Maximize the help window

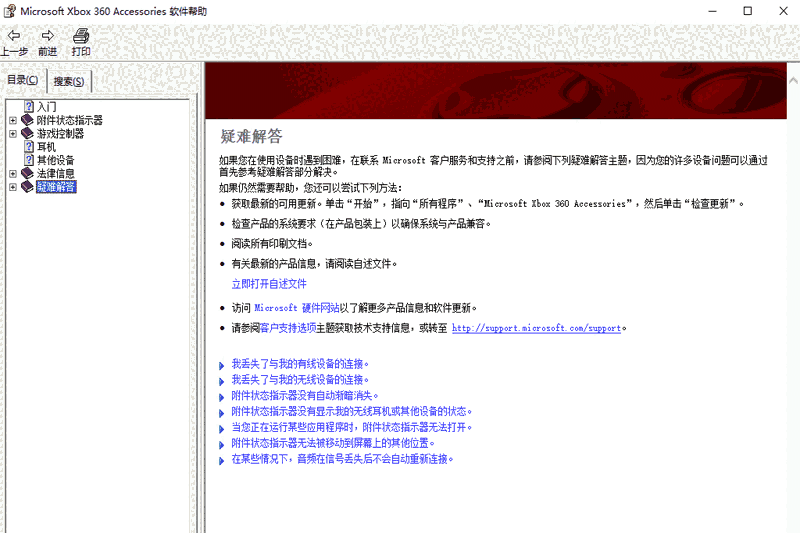747,11
